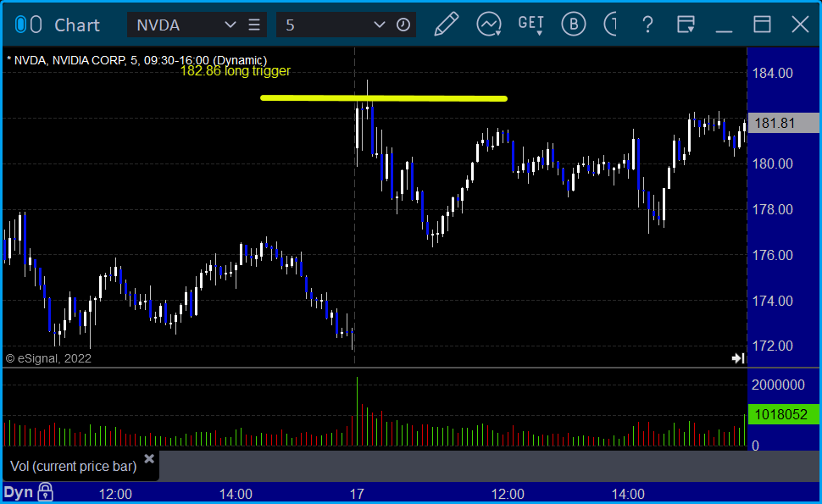Open help with the question mark icon
The height and width of the screenshot is (504, 822).
648,25
